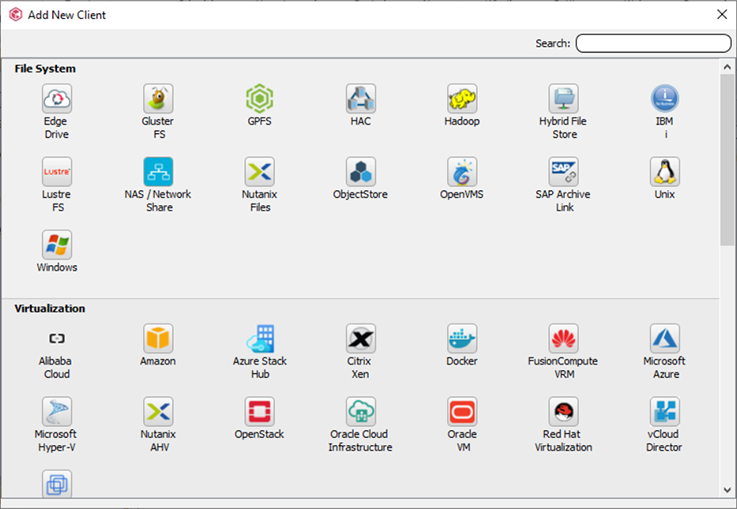
Task: Choose the Windows file system icon
Action: point(57,244)
